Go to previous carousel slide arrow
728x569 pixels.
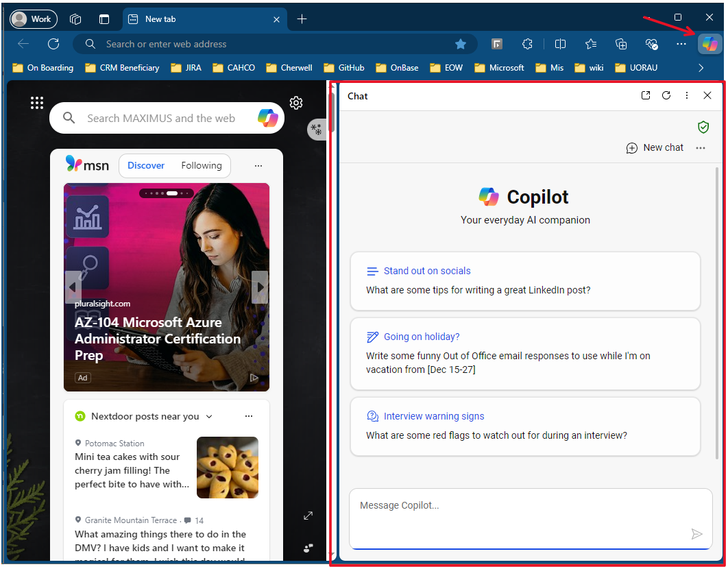point(73,287)
